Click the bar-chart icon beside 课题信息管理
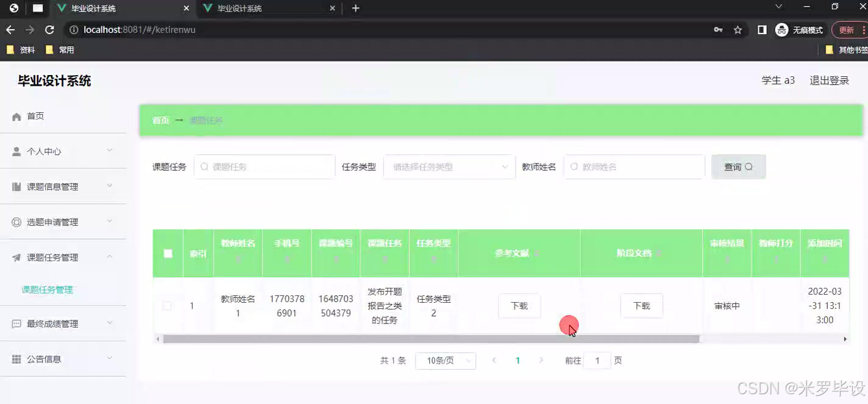868x404 pixels. [x=15, y=186]
